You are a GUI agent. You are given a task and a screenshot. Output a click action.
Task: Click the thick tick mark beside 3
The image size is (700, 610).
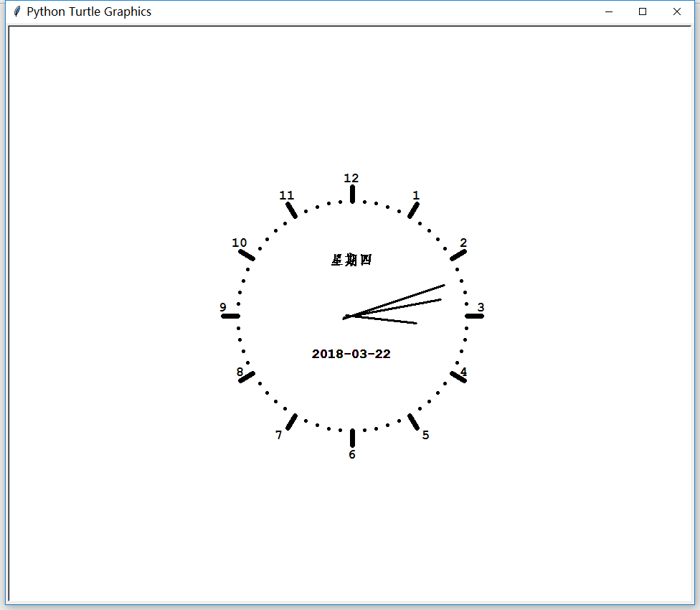point(474,316)
